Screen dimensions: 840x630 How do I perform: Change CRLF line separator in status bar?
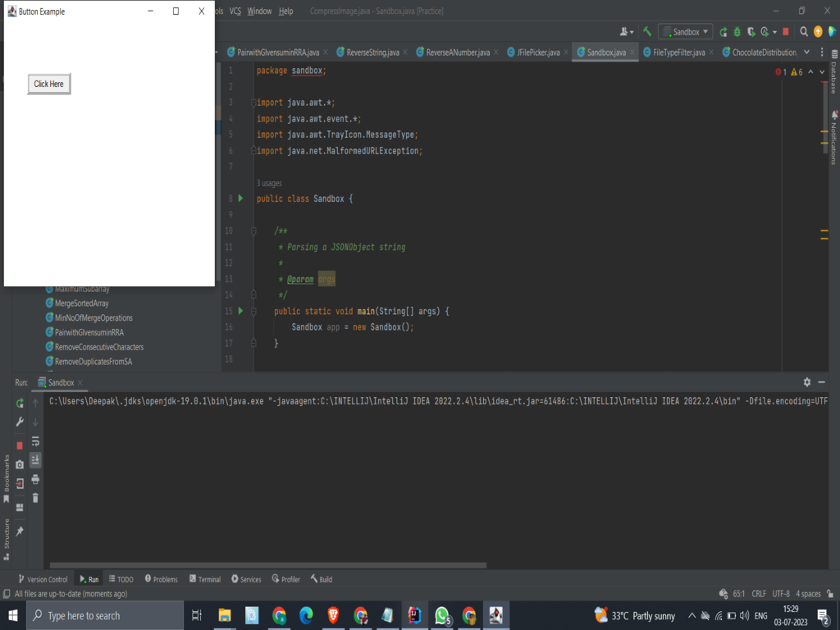tap(759, 594)
